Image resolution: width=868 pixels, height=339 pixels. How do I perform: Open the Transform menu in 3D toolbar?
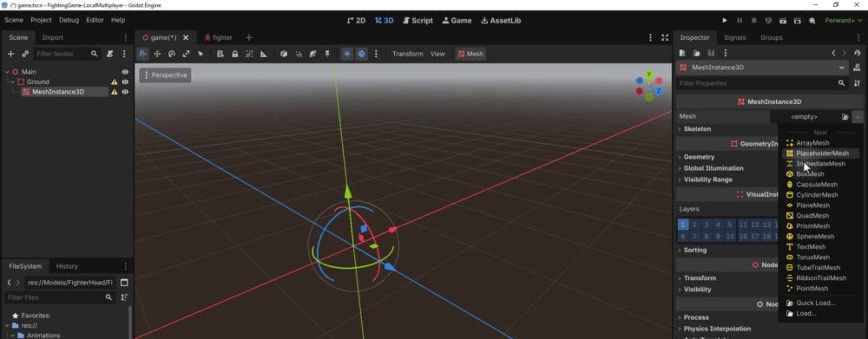[407, 54]
